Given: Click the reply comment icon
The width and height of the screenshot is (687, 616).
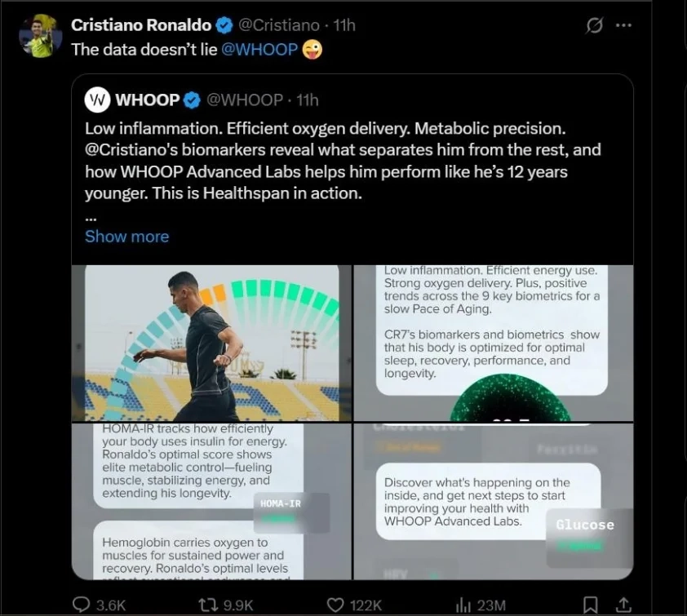Looking at the screenshot, I should (82, 605).
